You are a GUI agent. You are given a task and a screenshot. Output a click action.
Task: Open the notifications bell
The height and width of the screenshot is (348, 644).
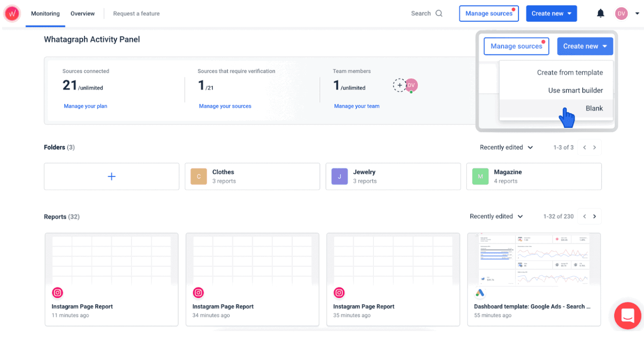coord(600,14)
